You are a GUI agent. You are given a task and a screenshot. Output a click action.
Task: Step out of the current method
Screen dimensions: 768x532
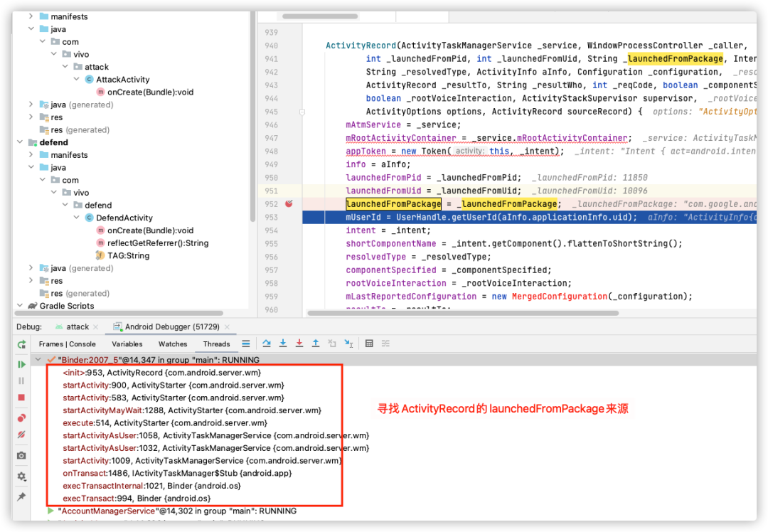(316, 344)
